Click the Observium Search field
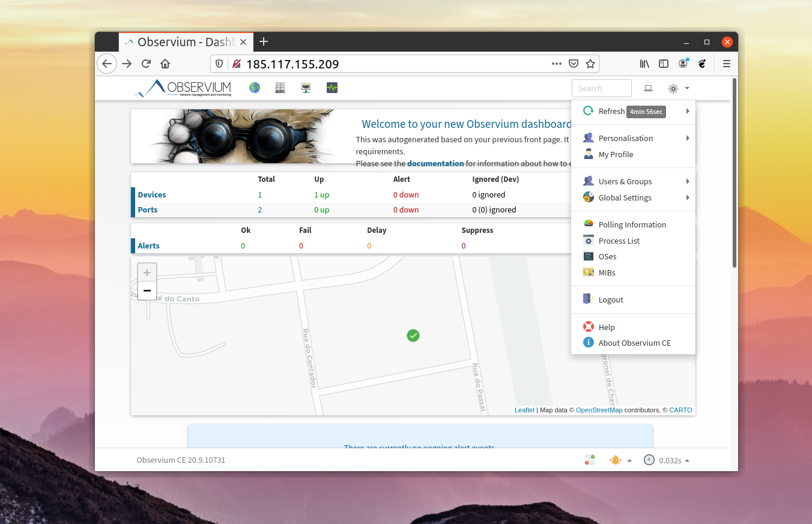 602,88
